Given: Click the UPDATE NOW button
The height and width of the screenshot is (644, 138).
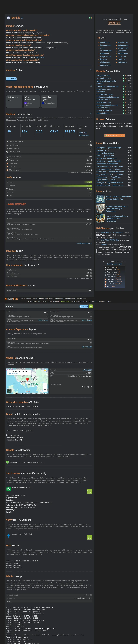Looking at the screenshot, I should 114,23.
